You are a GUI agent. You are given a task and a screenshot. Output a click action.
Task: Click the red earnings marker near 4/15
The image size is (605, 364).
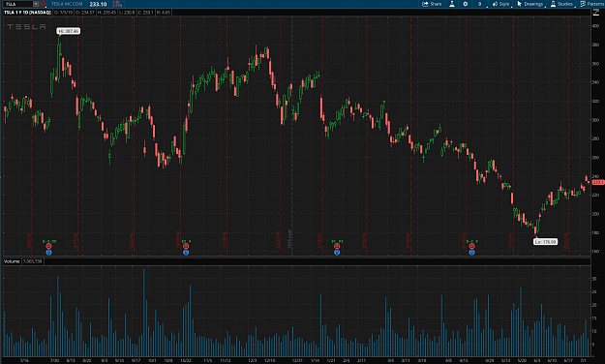click(471, 246)
